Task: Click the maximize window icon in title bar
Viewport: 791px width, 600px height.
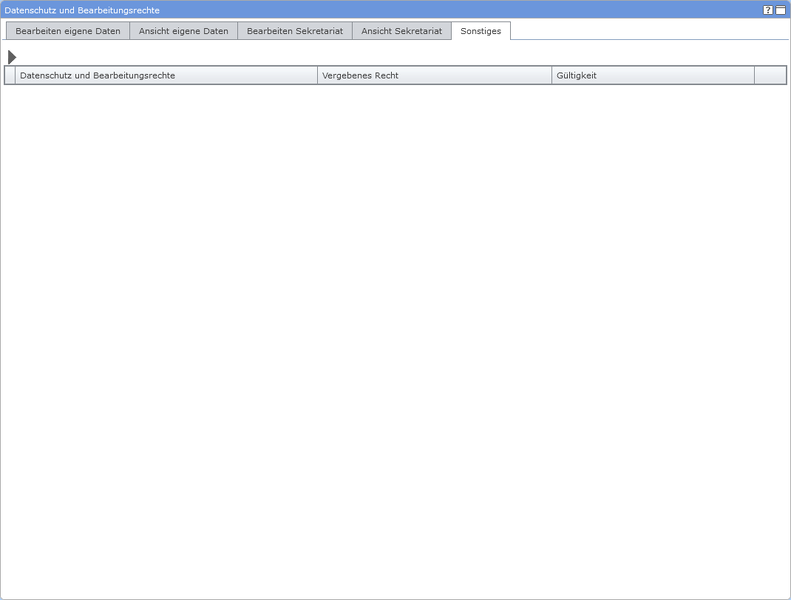Action: (x=781, y=10)
